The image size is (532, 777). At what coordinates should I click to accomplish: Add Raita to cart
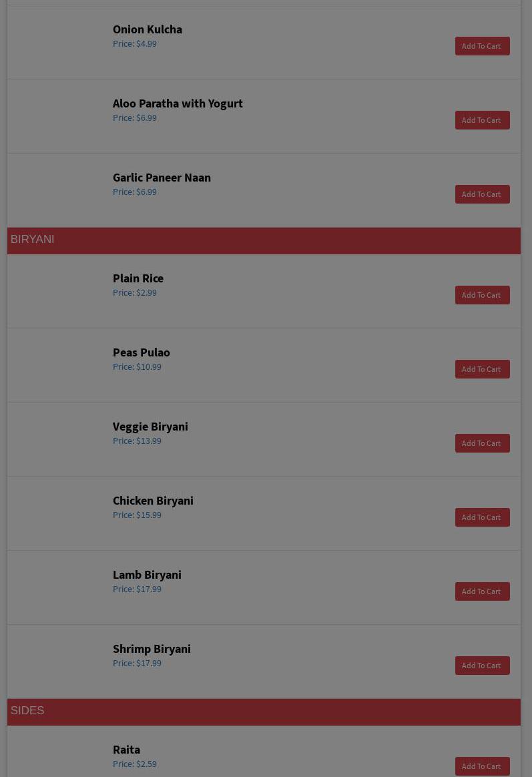pyautogui.click(x=482, y=766)
